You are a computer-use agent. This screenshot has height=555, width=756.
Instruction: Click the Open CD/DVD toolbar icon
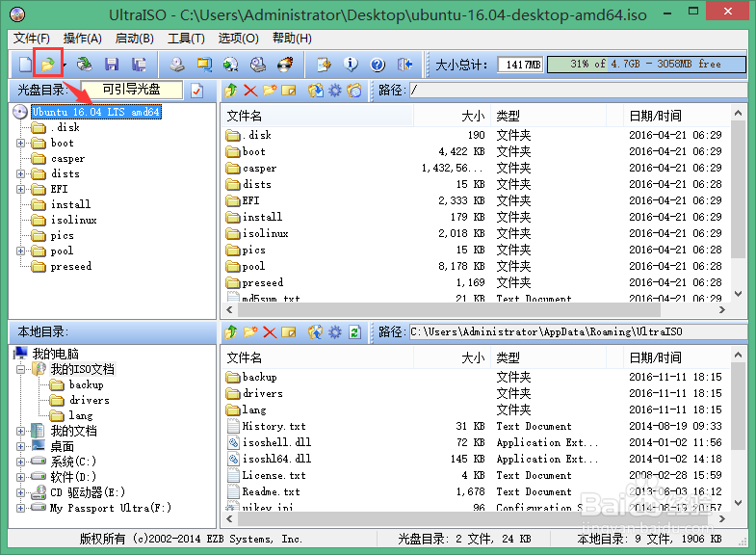[85, 64]
